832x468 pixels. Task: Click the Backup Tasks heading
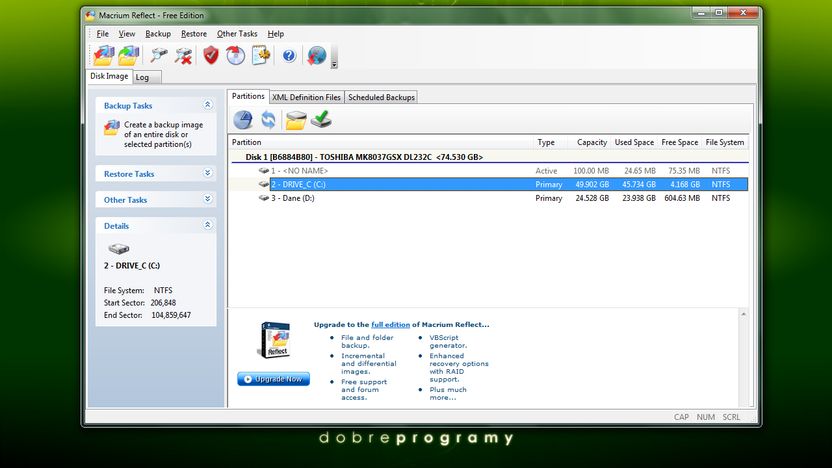point(128,106)
